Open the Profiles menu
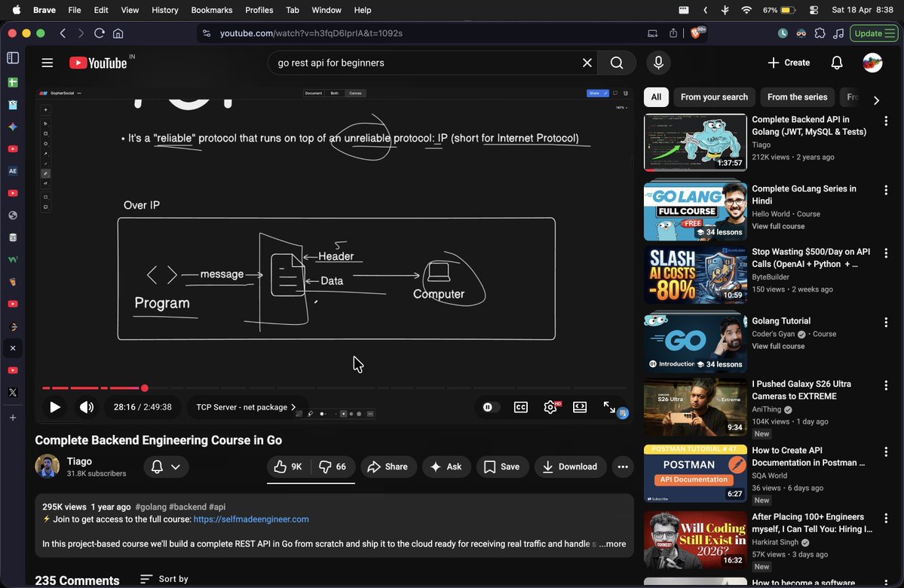Viewport: 904px width, 588px height. pos(259,10)
